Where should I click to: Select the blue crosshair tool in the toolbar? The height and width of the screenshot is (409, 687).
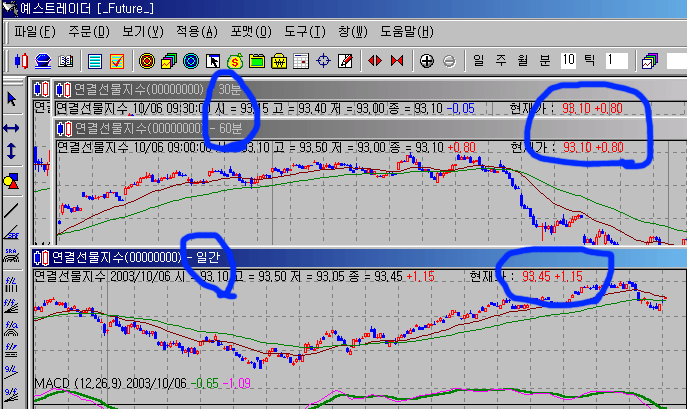(x=324, y=61)
